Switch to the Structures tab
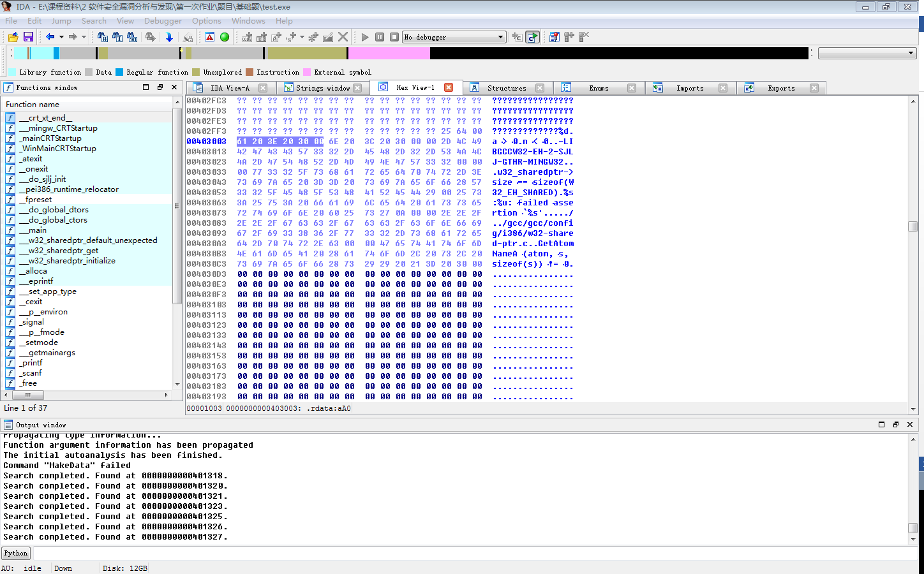This screenshot has width=924, height=574. [507, 88]
